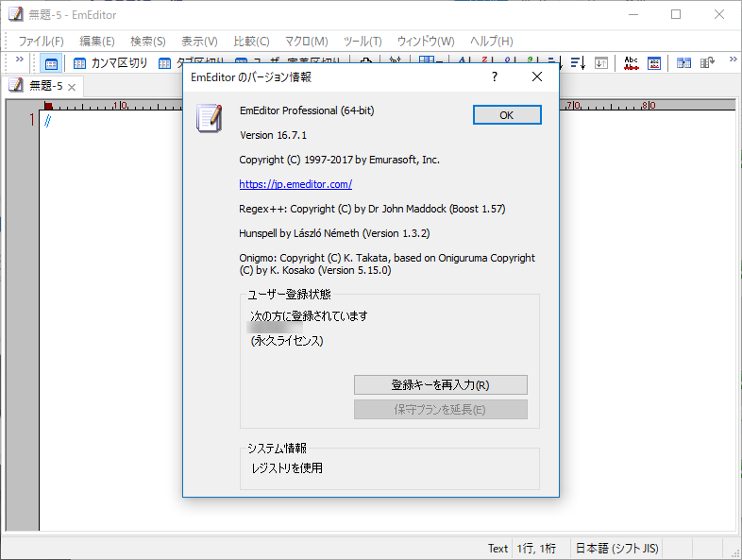Screen dimensions: 742x560
Task: Click the icon to the right of Abc spell check
Action: click(654, 63)
